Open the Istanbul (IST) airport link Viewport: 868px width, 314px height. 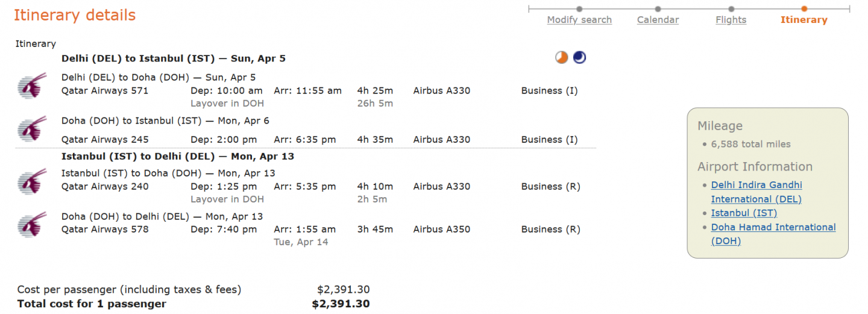coord(744,213)
